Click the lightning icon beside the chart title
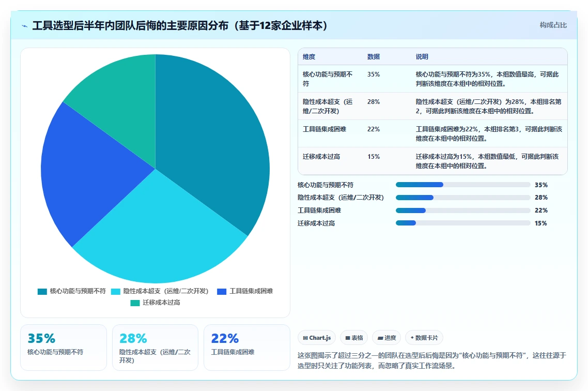The height and width of the screenshot is (391, 588). point(25,26)
